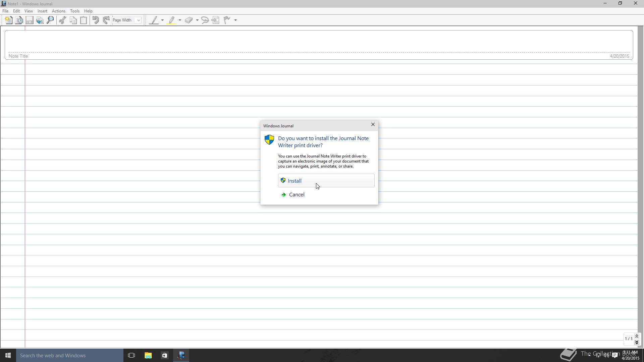Image resolution: width=644 pixels, height=362 pixels.
Task: Open the Action Center notifications icon
Action: [x=615, y=355]
